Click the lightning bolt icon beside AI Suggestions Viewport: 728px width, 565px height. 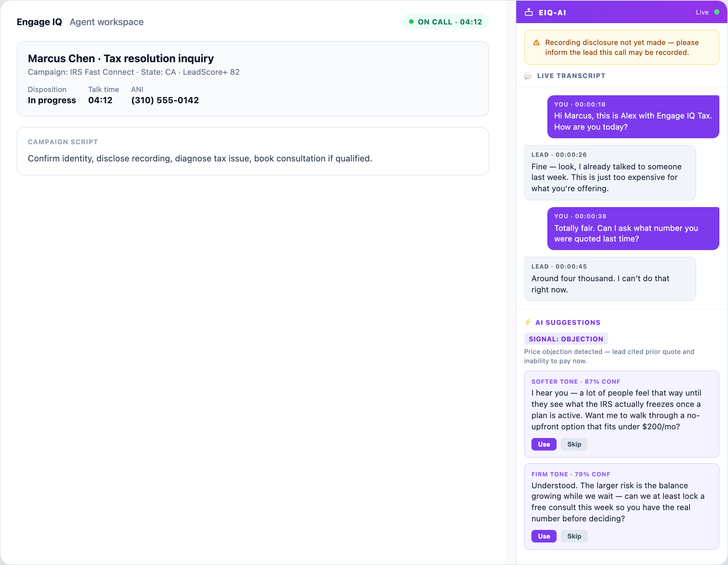(x=528, y=323)
